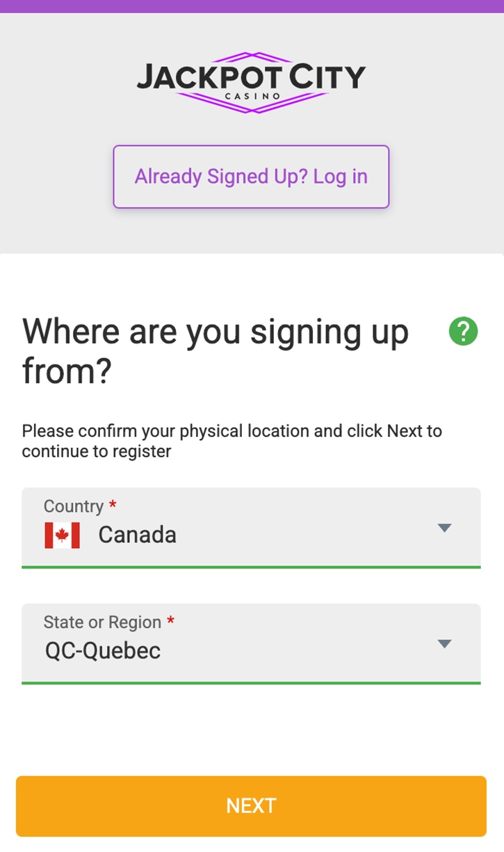Click the 'Please confirm your physical location' text
The height and width of the screenshot is (852, 504).
pyautogui.click(x=231, y=441)
